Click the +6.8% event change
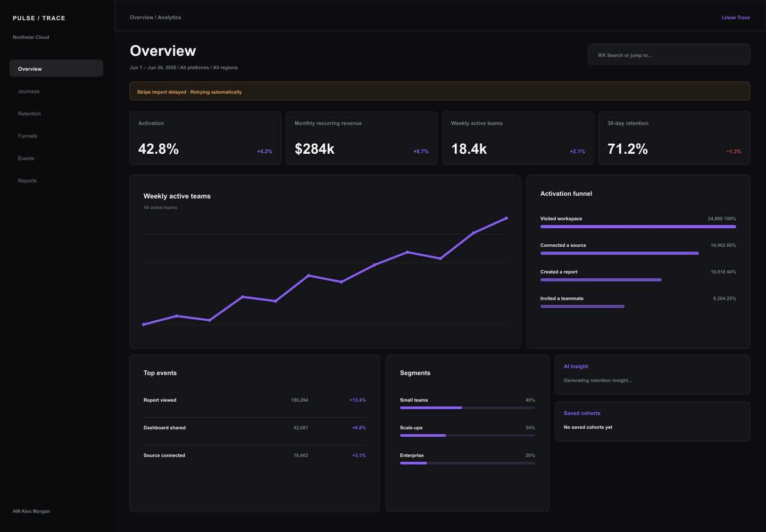Viewport: 766px width, 532px height. tap(359, 428)
